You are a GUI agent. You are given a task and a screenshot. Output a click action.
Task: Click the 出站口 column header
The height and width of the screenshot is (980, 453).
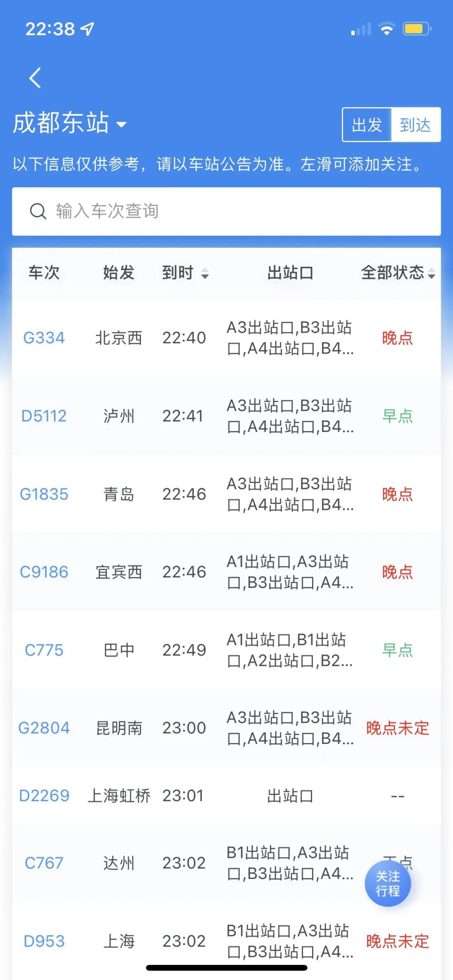[290, 273]
